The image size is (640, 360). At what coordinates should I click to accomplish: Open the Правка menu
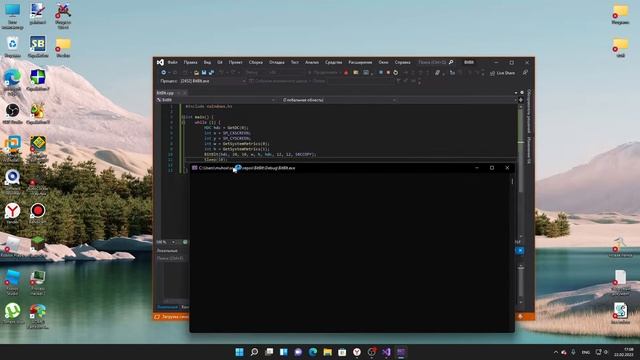coord(190,62)
